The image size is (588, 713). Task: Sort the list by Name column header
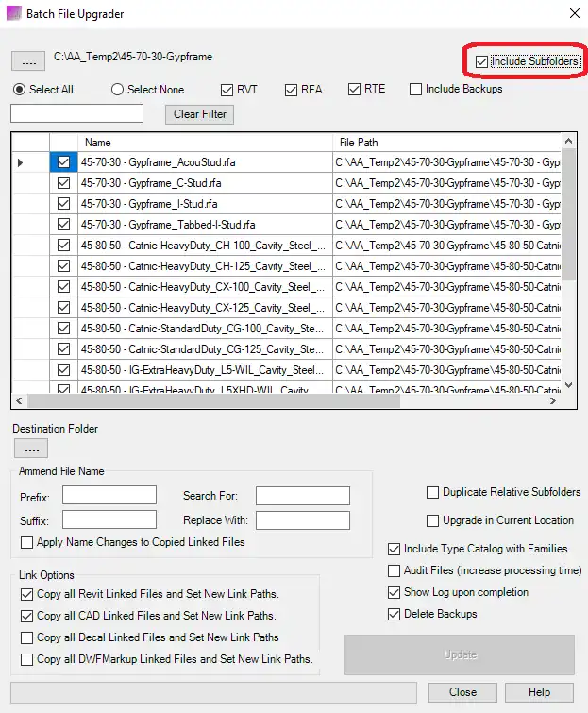coord(204,142)
